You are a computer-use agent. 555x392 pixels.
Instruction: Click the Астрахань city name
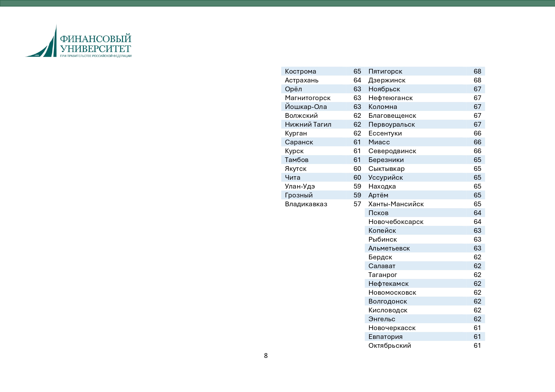click(301, 80)
